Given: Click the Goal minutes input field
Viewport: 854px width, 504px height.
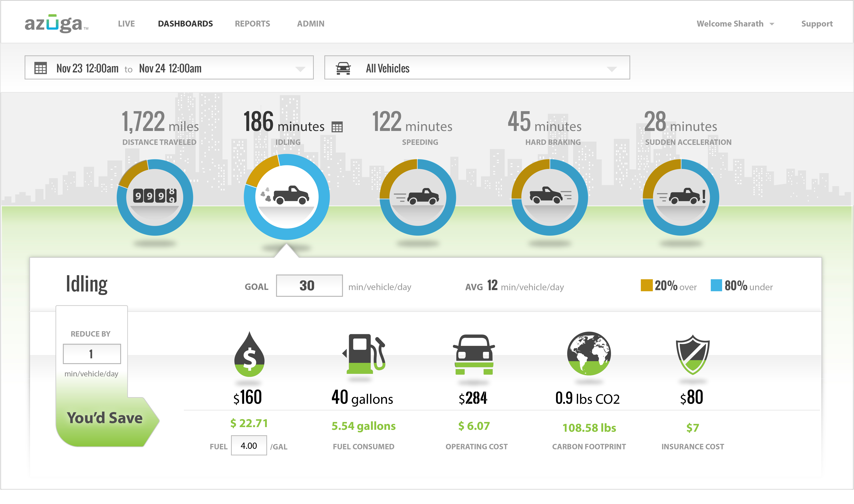Looking at the screenshot, I should coord(309,286).
